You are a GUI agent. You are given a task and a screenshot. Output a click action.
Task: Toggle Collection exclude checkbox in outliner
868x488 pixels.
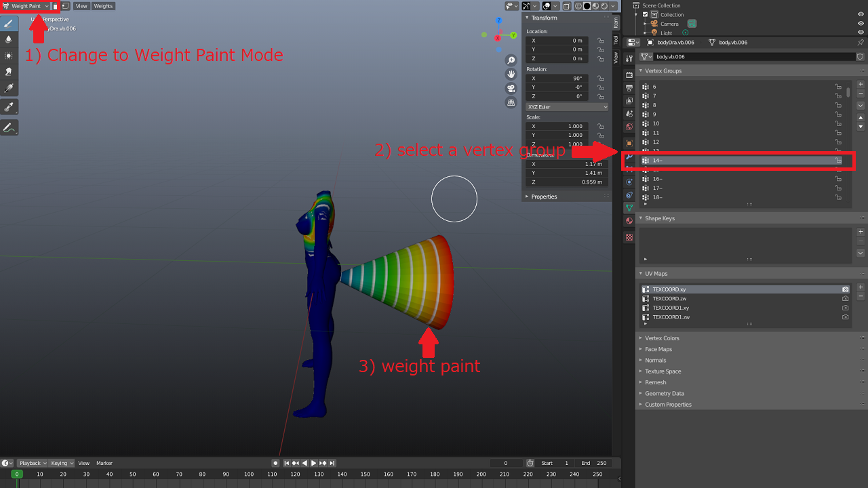tap(645, 14)
